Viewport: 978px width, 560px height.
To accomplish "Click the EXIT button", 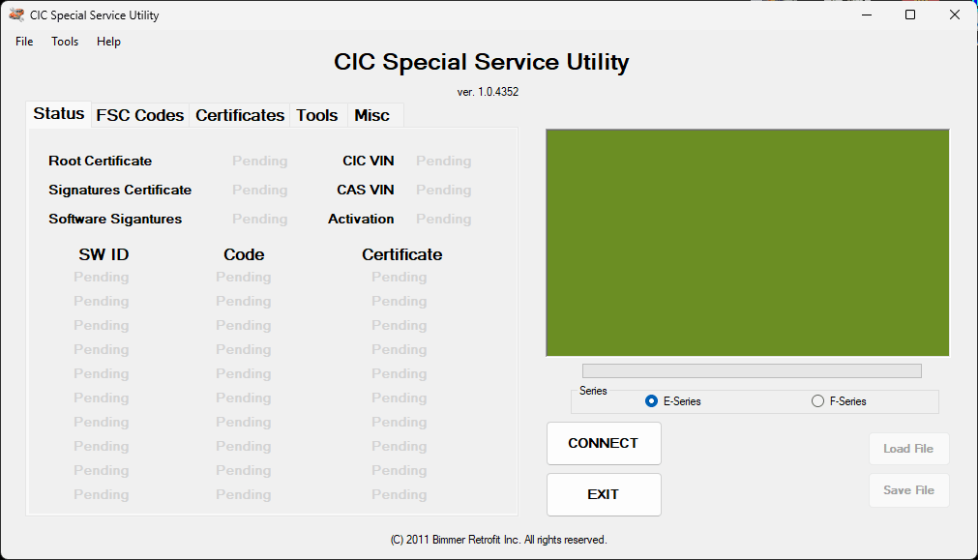I will coord(604,494).
